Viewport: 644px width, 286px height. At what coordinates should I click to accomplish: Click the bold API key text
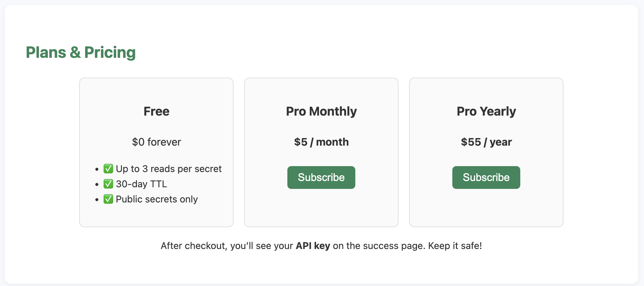[x=313, y=246]
